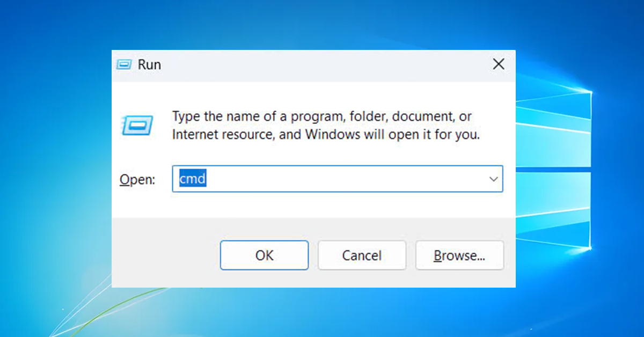Confirm the command by clicking OK

264,255
